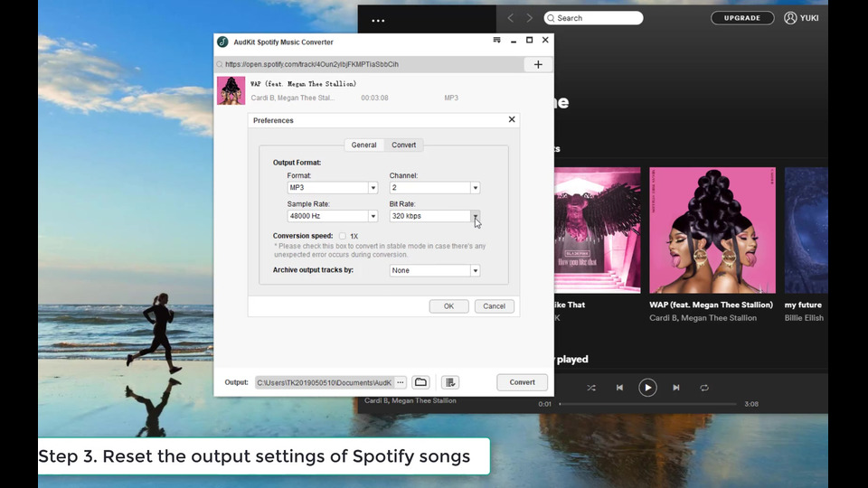This screenshot has height=488, width=868.
Task: Open the Channel dropdown showing 2
Action: (x=435, y=188)
